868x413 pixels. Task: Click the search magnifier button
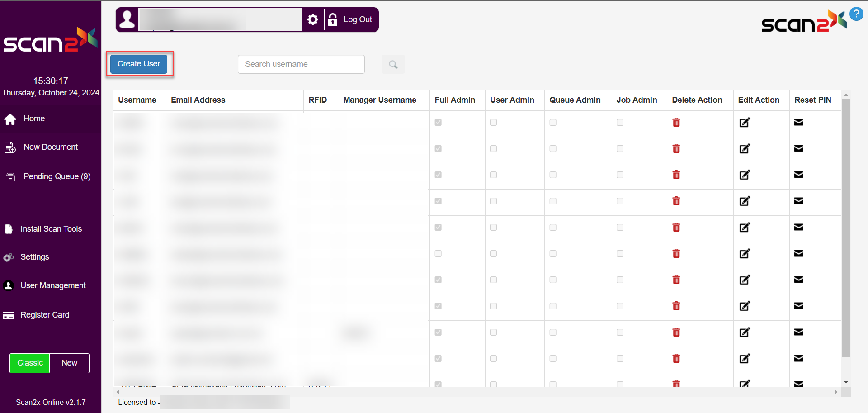click(x=393, y=64)
